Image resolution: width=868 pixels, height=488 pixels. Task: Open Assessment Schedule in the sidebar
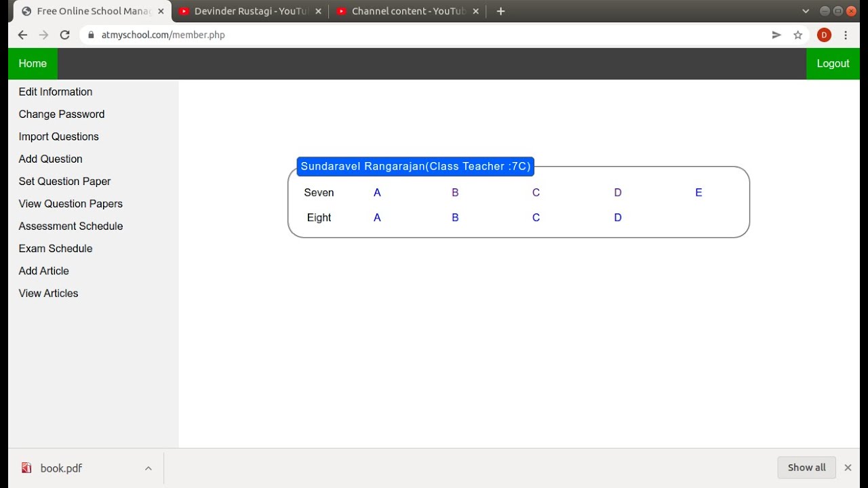[71, 226]
